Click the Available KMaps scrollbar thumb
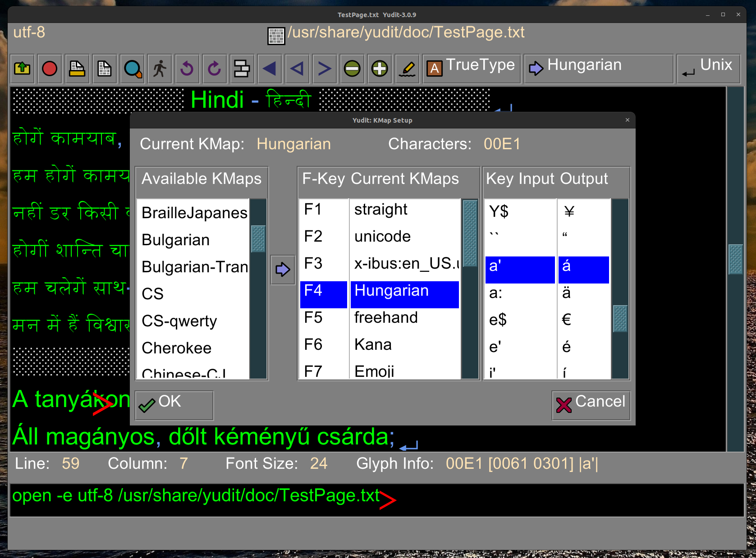This screenshot has height=558, width=756. point(258,239)
